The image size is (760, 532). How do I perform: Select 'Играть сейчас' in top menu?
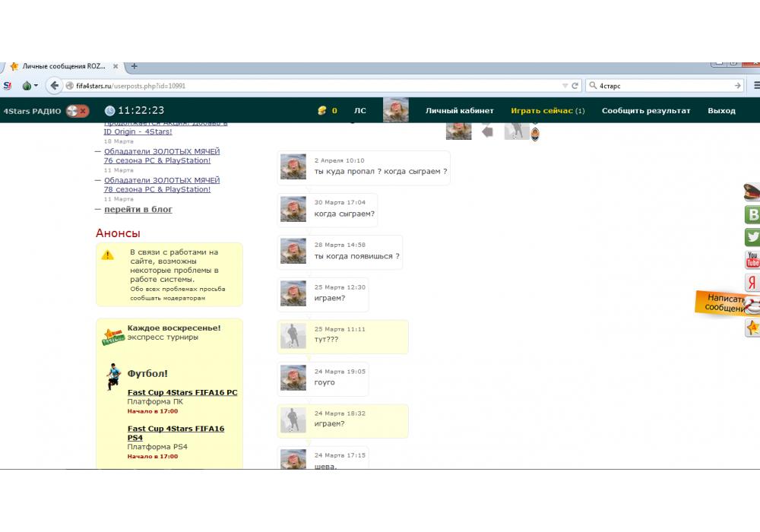[x=542, y=111]
